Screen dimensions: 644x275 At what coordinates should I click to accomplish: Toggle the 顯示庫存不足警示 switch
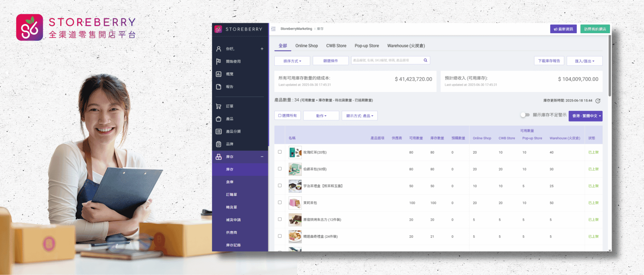525,115
